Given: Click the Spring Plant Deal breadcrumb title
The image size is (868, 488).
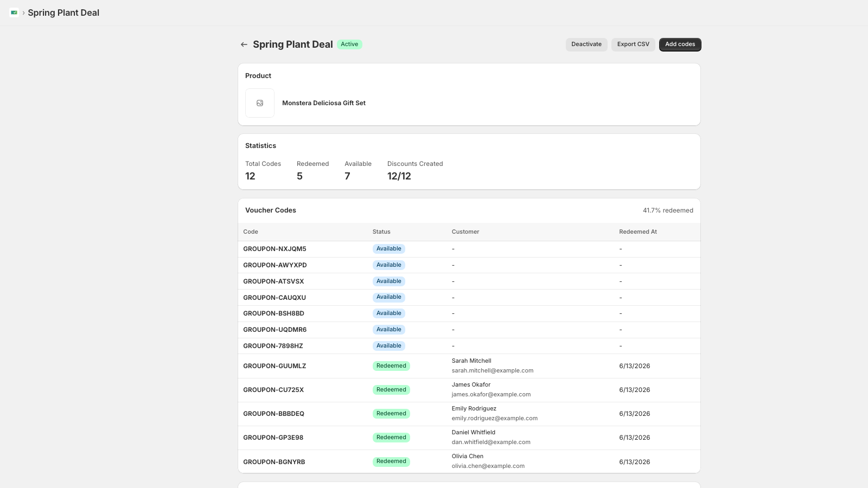Looking at the screenshot, I should click(63, 12).
